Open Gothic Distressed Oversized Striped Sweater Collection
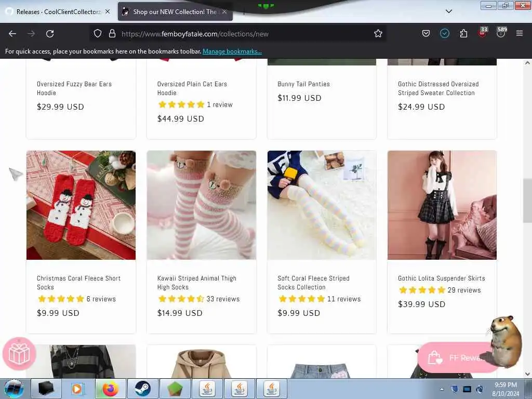The height and width of the screenshot is (399, 532). [438, 88]
